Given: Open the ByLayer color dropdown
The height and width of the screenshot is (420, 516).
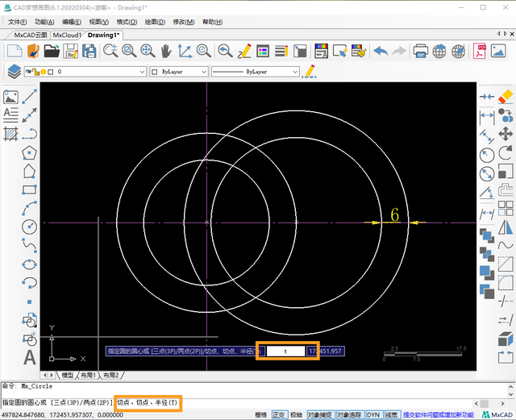Looking at the screenshot, I should point(202,72).
